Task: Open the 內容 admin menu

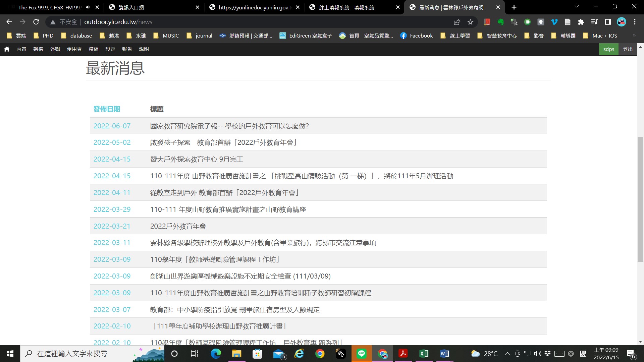Action: pyautogui.click(x=21, y=49)
